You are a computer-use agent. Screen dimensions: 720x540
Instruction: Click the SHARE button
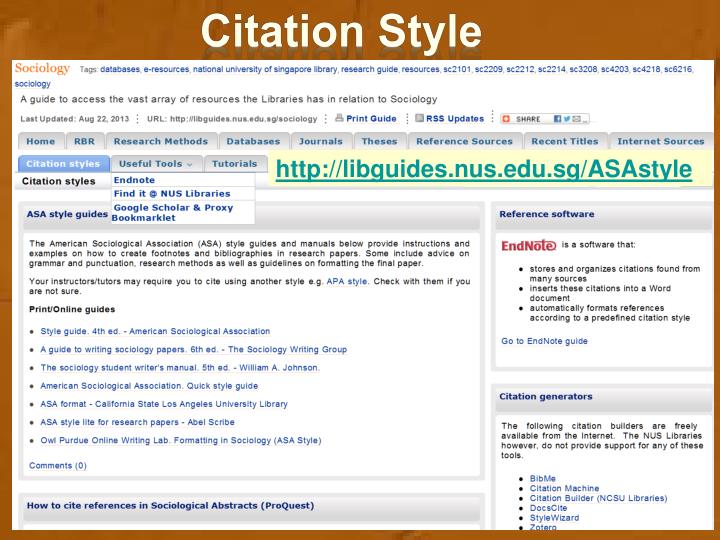tap(545, 119)
